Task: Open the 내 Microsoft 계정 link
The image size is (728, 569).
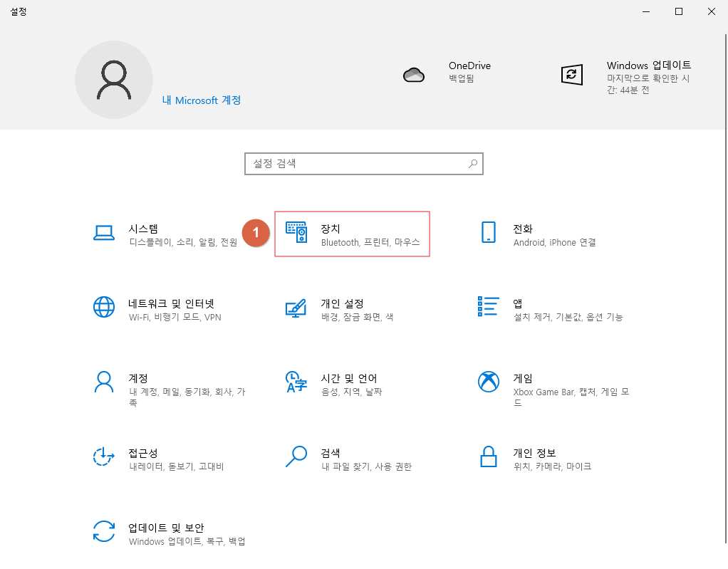Action: (202, 100)
